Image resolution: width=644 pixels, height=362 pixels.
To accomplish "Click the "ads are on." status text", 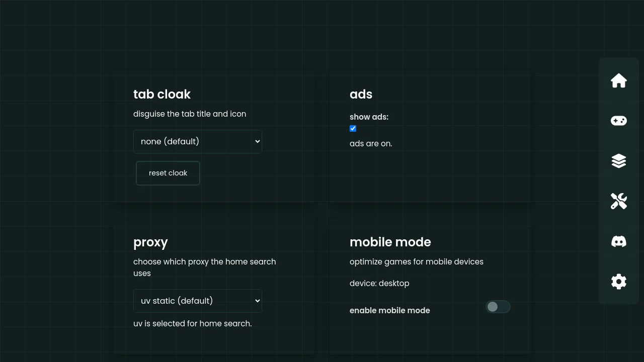I will point(370,144).
